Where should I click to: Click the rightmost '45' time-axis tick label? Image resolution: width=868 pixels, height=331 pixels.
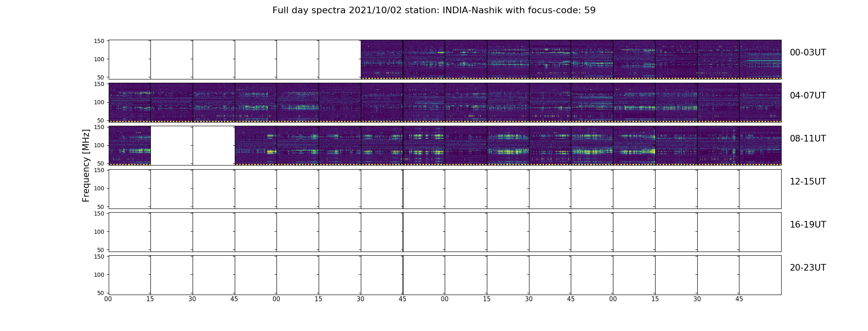point(739,299)
